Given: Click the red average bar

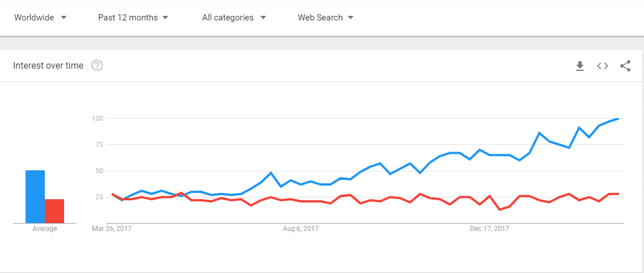Looking at the screenshot, I should pyautogui.click(x=54, y=211).
